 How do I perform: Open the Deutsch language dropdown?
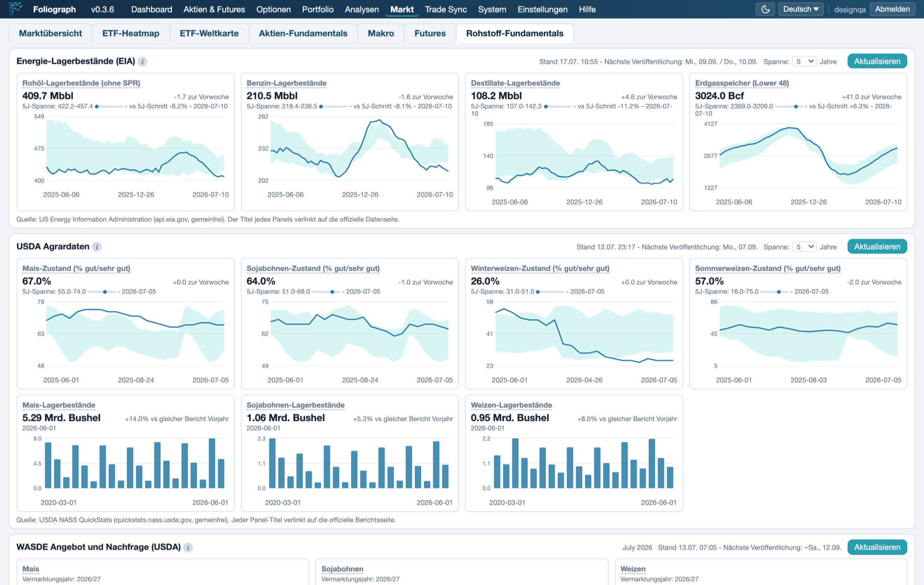(801, 9)
